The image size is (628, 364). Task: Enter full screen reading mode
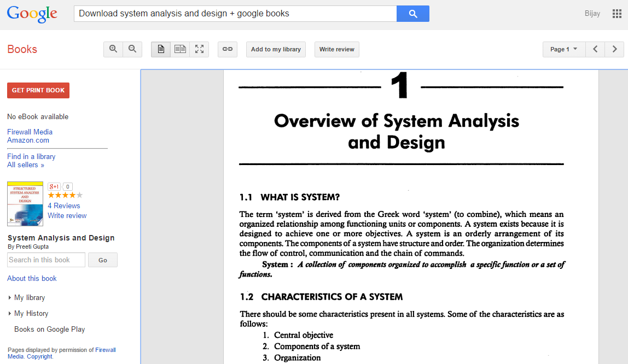pos(199,49)
